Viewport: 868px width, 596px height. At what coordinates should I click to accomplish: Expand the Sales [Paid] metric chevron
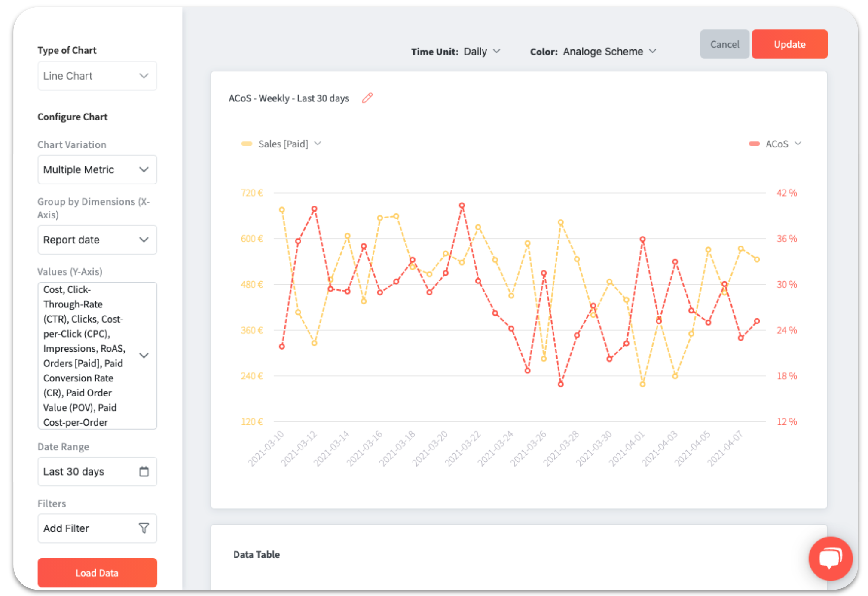[x=318, y=144]
